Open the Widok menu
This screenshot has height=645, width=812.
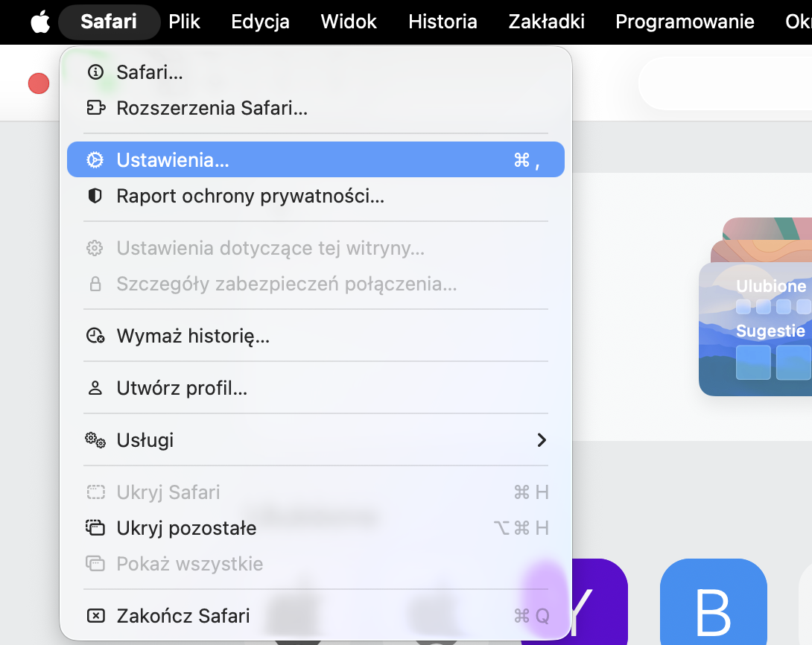coord(349,22)
